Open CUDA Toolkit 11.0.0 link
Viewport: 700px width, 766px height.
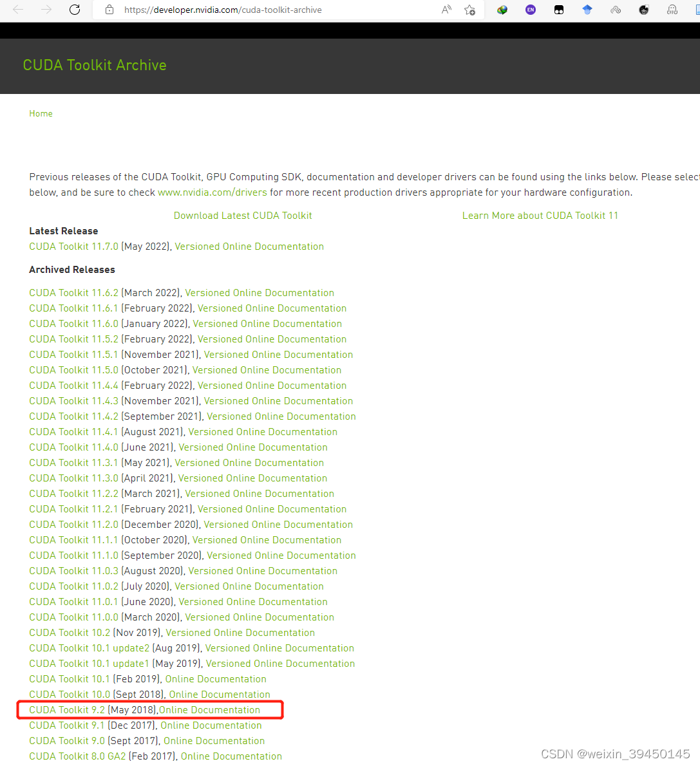[74, 617]
